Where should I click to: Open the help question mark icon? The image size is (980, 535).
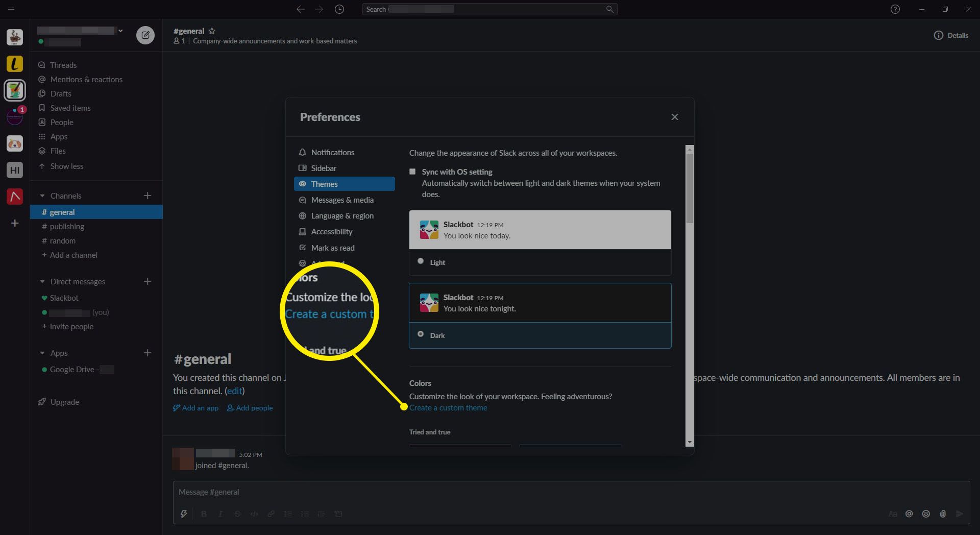click(895, 9)
